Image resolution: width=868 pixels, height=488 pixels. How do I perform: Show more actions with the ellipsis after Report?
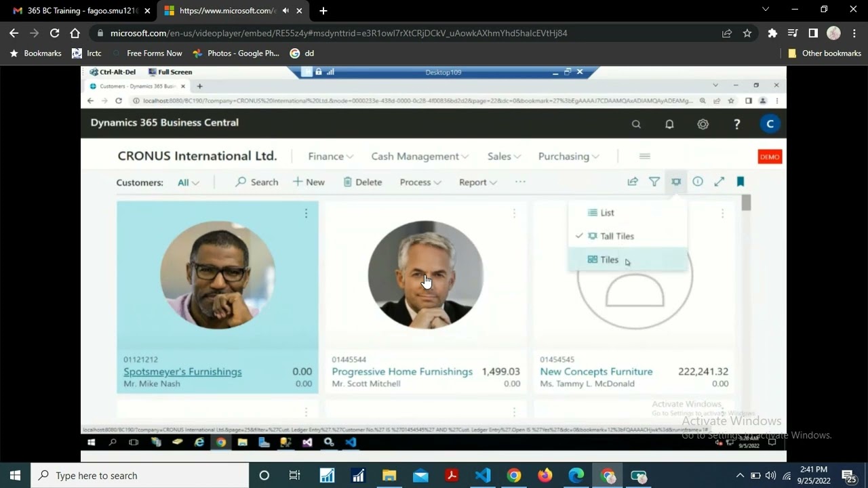(x=520, y=182)
